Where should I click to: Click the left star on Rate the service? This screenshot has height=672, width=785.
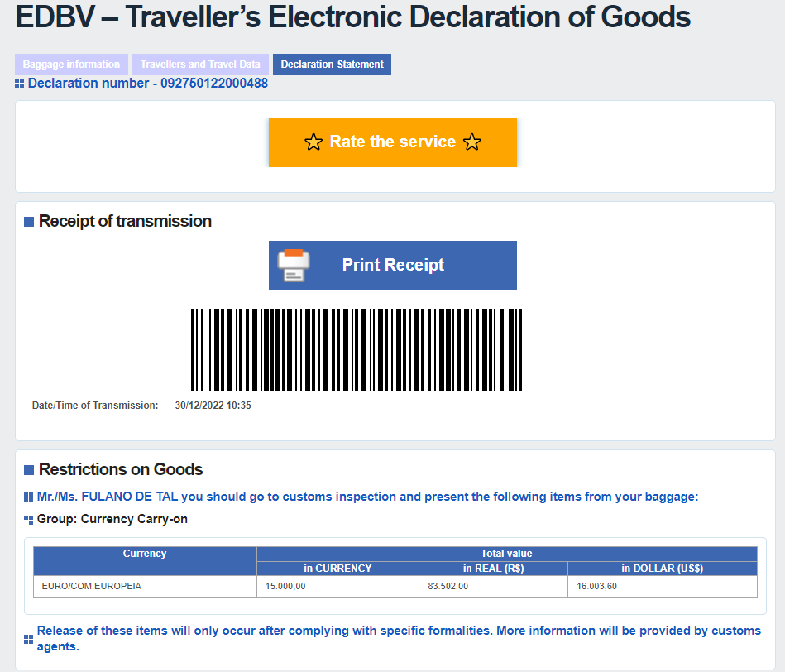tap(314, 142)
